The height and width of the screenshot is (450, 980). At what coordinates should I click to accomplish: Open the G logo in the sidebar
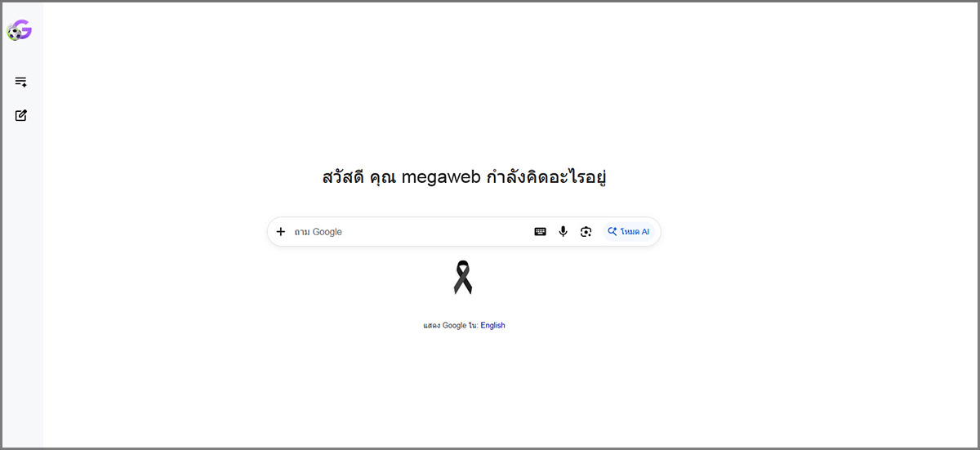[x=19, y=31]
